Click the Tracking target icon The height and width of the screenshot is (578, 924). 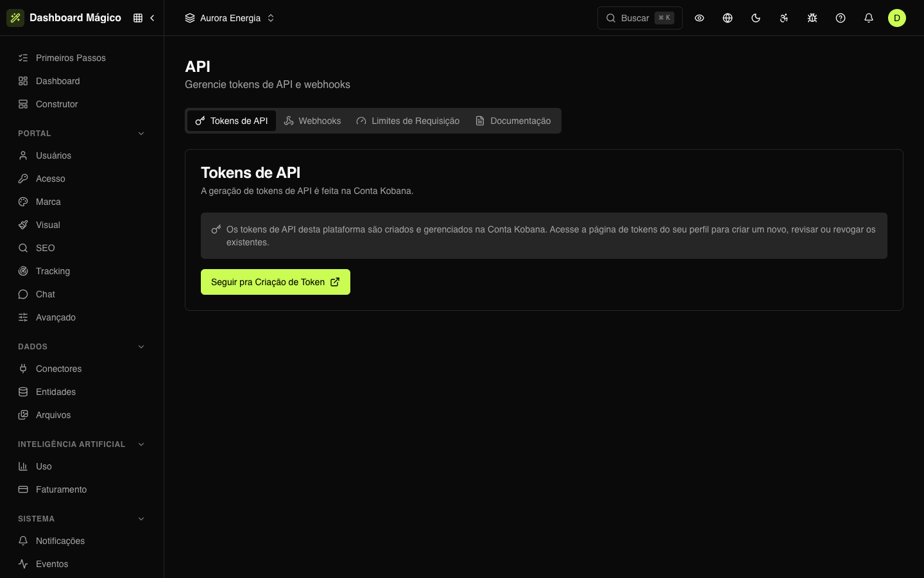tap(23, 271)
